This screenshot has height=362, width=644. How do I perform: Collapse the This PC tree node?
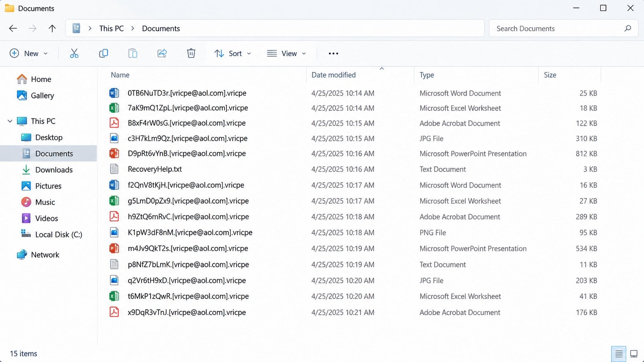coord(10,121)
